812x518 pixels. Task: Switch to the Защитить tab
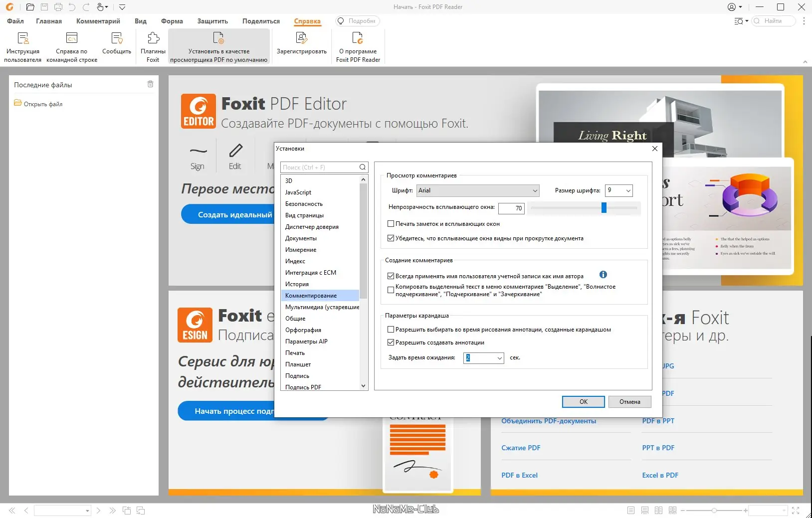pyautogui.click(x=212, y=21)
